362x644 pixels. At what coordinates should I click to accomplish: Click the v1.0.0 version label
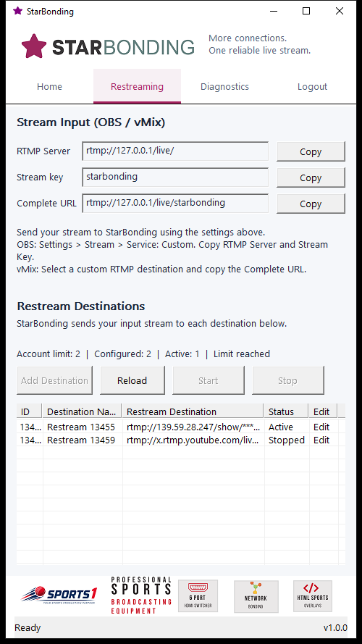335,627
